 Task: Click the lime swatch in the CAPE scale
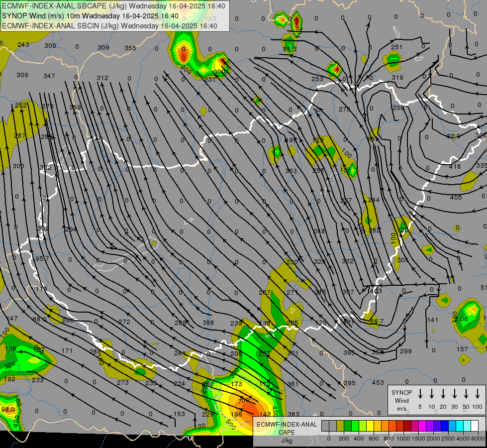pyautogui.click(x=363, y=426)
